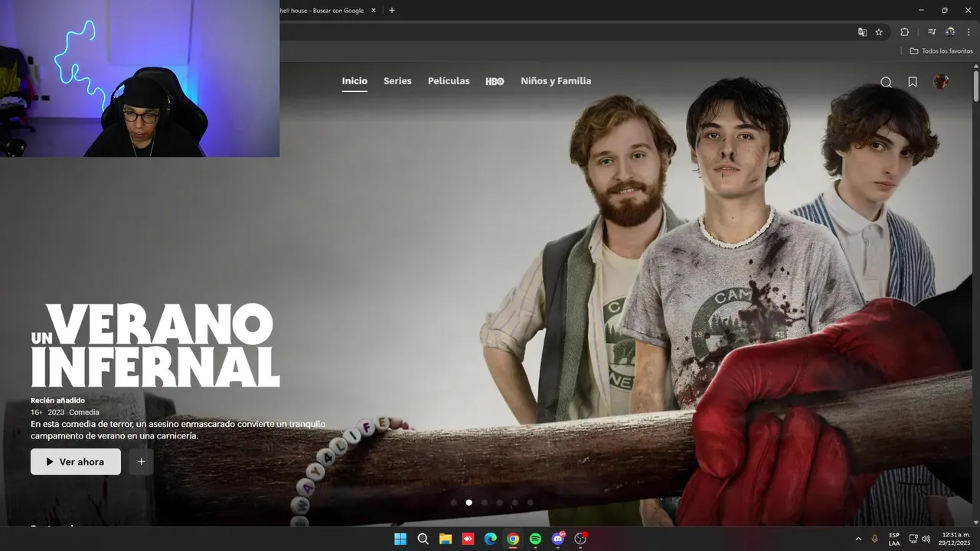
Task: Open Chrome user profile avatar
Action: pyautogui.click(x=950, y=32)
